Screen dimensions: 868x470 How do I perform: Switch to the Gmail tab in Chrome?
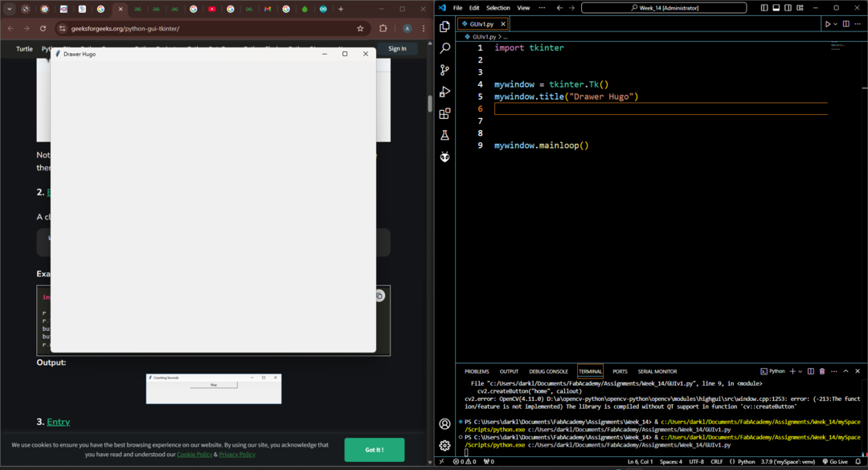point(268,9)
